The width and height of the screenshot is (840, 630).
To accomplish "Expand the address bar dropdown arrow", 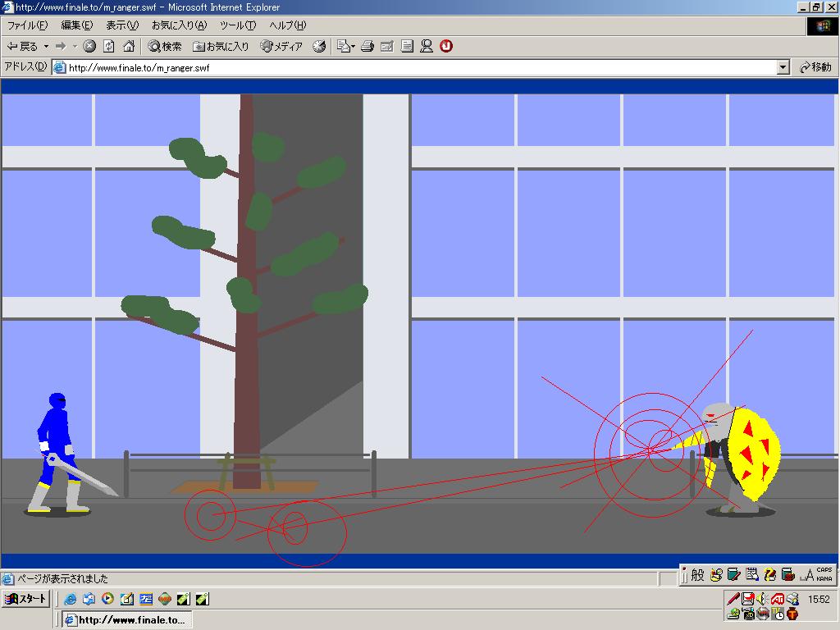I will (x=783, y=67).
